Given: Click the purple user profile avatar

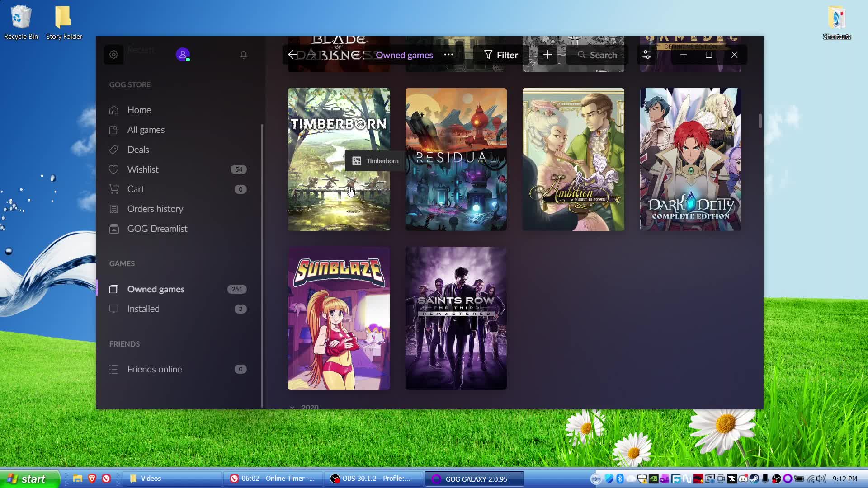Looking at the screenshot, I should pyautogui.click(x=183, y=55).
